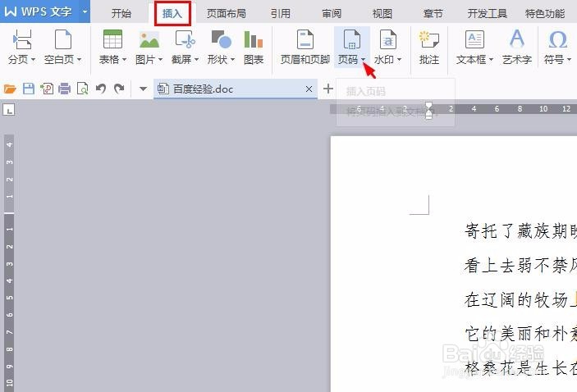Expand the 分页 dropdown arrow
The width and height of the screenshot is (577, 392).
click(x=33, y=60)
